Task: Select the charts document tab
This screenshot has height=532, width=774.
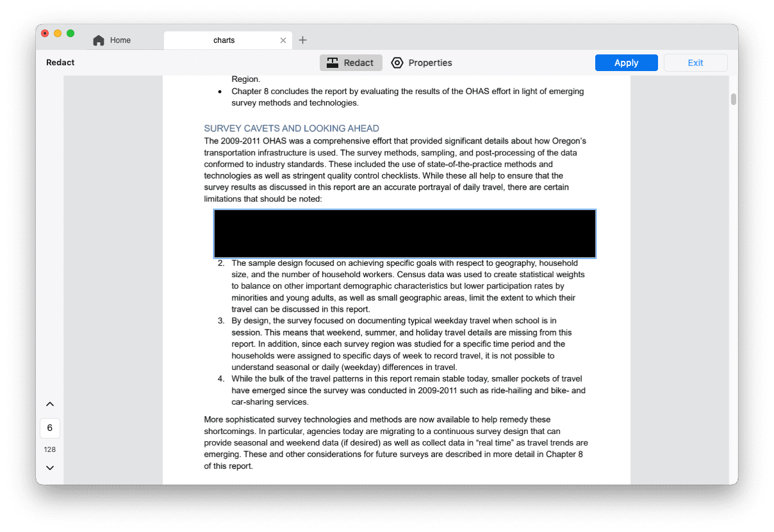Action: tap(224, 40)
